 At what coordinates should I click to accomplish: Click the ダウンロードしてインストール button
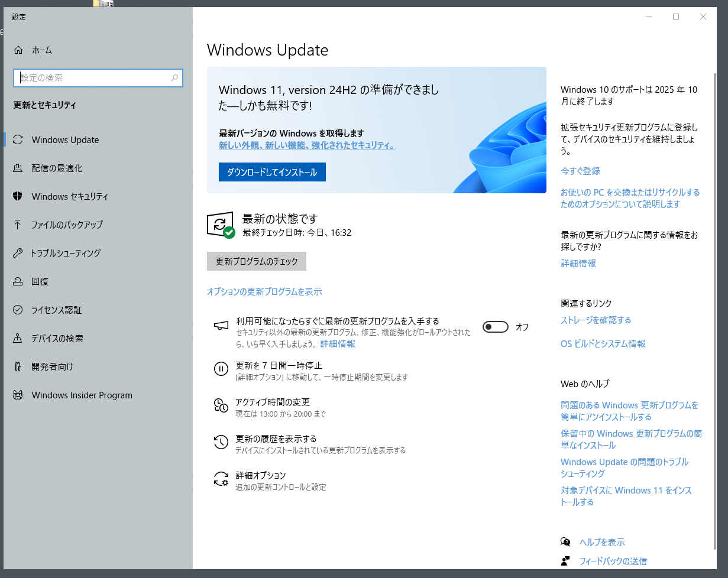click(x=272, y=173)
